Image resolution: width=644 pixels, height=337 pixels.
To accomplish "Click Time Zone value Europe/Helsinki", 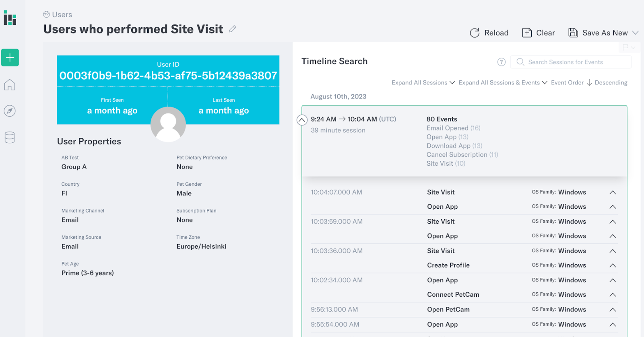I will pos(201,247).
